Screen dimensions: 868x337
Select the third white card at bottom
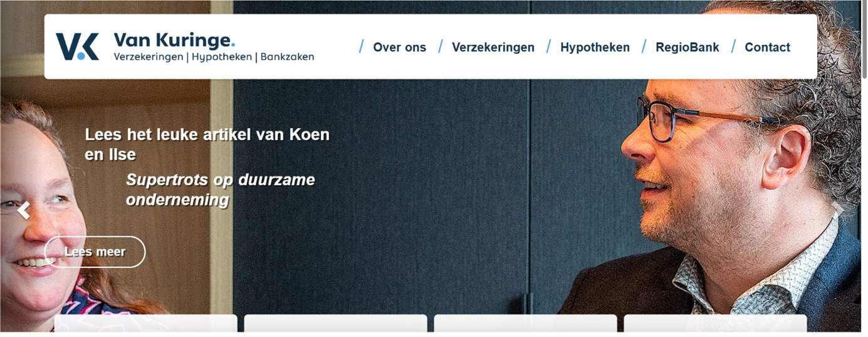pyautogui.click(x=525, y=323)
